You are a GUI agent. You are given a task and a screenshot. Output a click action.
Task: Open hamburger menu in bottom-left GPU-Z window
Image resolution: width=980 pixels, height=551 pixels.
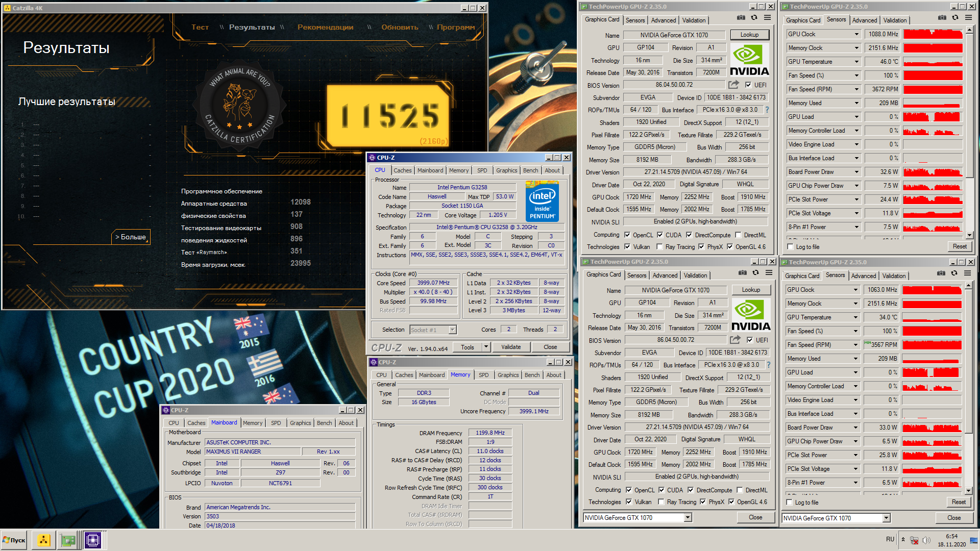(x=769, y=273)
